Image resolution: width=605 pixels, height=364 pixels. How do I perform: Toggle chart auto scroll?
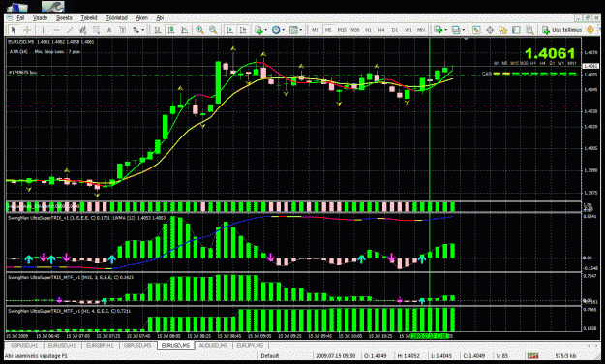pyautogui.click(x=229, y=30)
